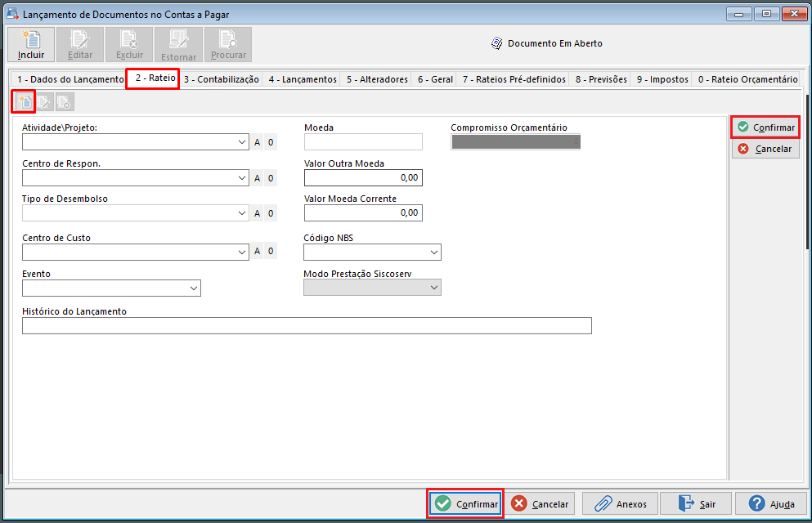The height and width of the screenshot is (523, 812).
Task: Click the Moeda input field
Action: (363, 141)
